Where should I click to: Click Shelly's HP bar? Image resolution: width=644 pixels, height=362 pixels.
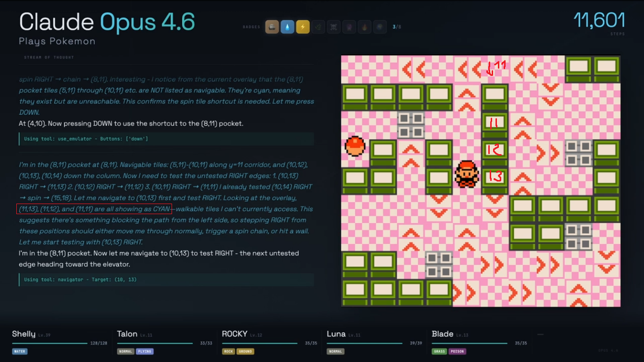coord(49,343)
